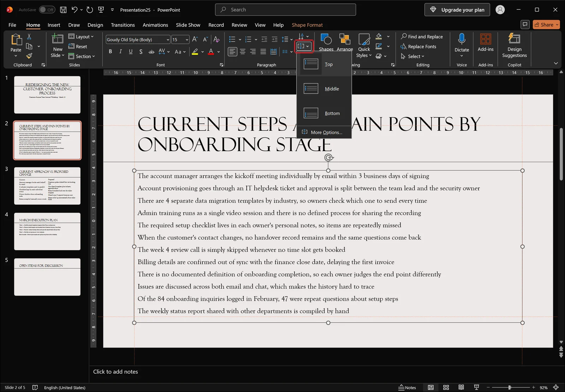Justify the paragraph text
565x392 pixels.
click(263, 52)
